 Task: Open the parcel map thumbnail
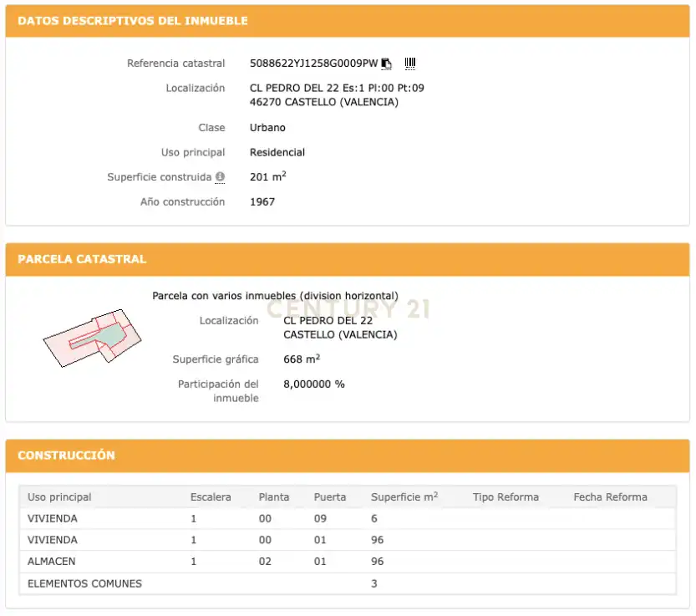pos(92,339)
